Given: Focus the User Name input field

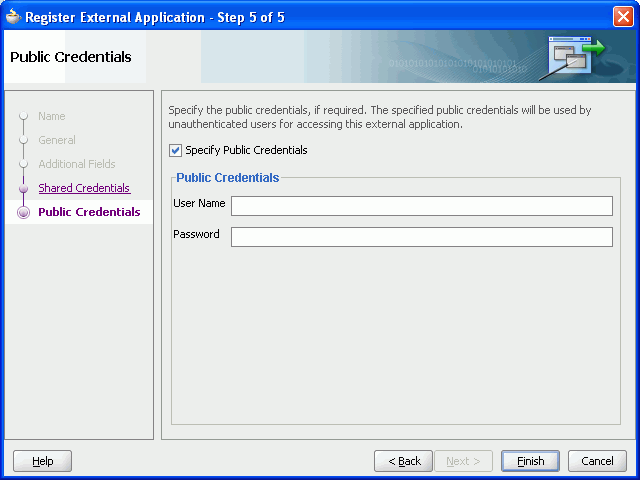Looking at the screenshot, I should [422, 206].
